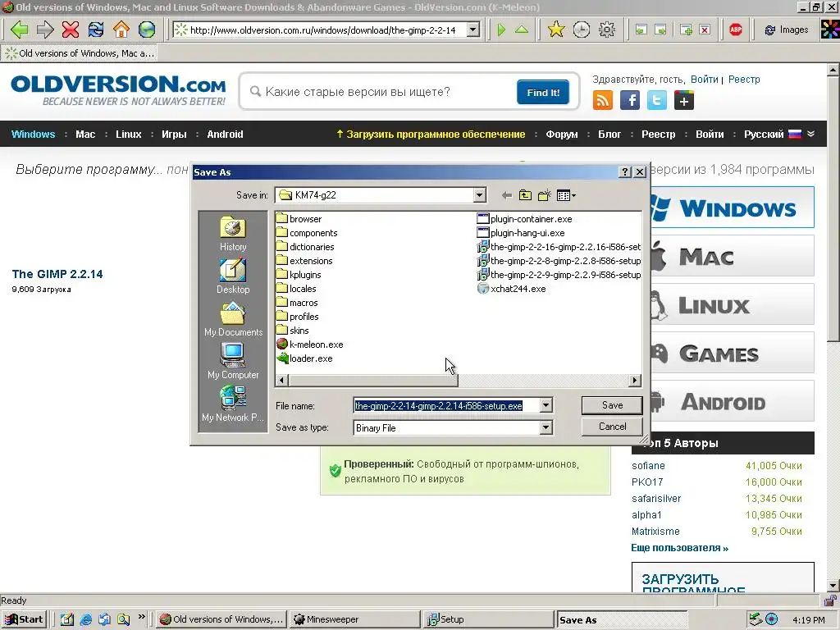Image resolution: width=840 pixels, height=630 pixels.
Task: Click the browser Back arrow
Action: pyautogui.click(x=20, y=30)
